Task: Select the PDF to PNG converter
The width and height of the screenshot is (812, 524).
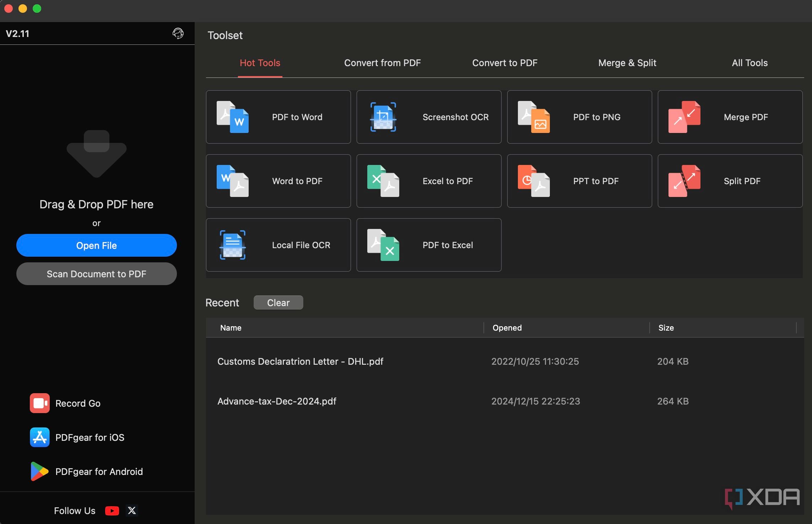Action: tap(579, 117)
